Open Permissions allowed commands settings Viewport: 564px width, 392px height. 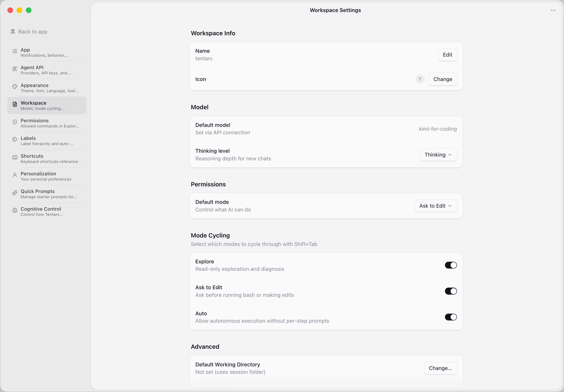[x=47, y=123]
